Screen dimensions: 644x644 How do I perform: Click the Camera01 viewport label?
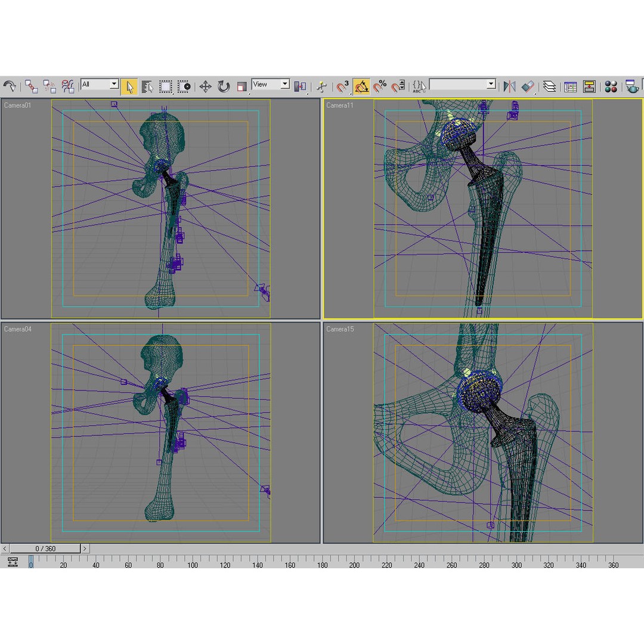(17, 105)
